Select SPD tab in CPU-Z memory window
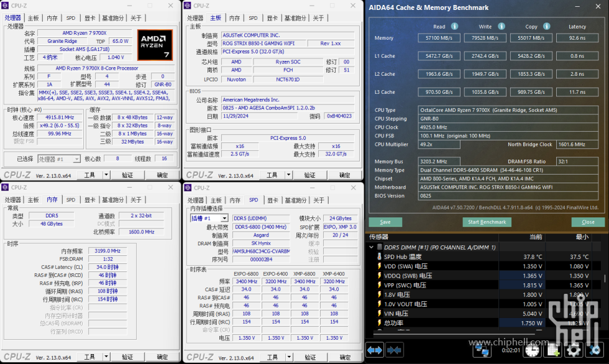Viewport: 609px width, 364px height. pos(71,200)
